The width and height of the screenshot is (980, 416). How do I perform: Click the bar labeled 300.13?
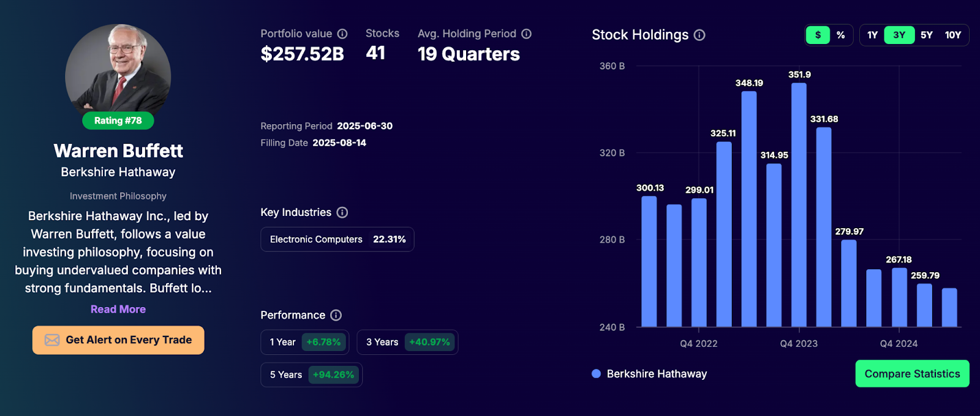649,261
